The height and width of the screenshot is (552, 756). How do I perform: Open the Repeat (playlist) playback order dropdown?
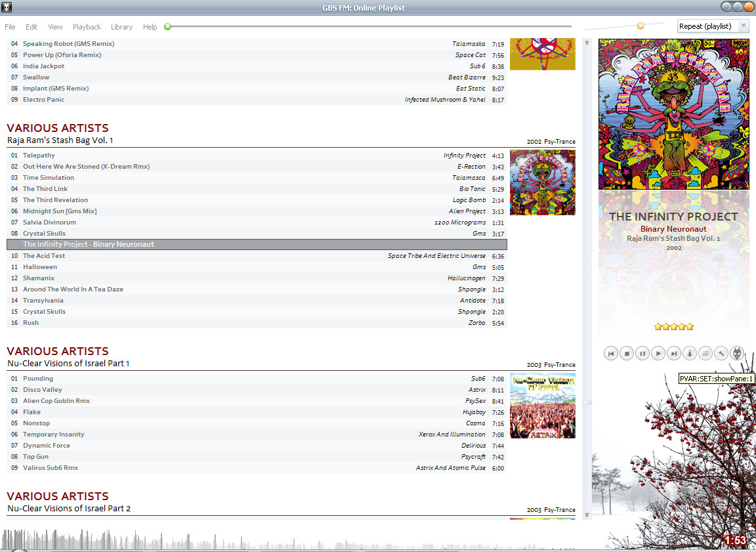tap(713, 26)
